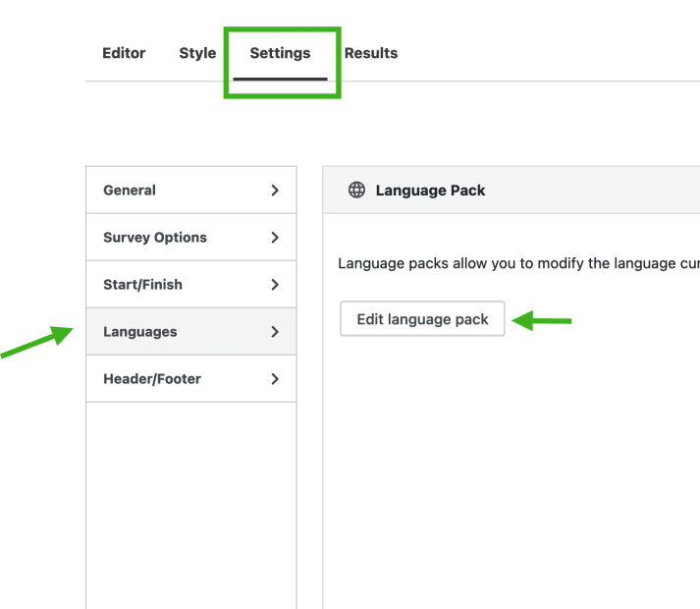Expand Header/Footer using its chevron arrow
This screenshot has height=609, width=700.
[275, 379]
